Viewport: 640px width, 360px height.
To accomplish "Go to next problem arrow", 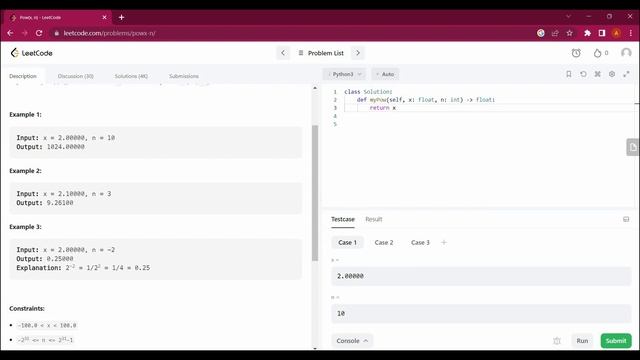I will point(358,53).
